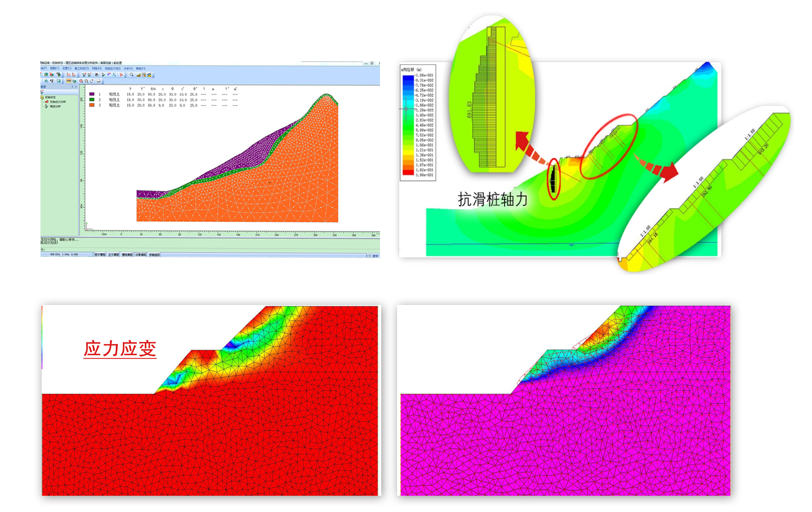This screenshot has width=812, height=512.
Task: Click the zoom-out magnifier icon
Action: tap(86, 81)
